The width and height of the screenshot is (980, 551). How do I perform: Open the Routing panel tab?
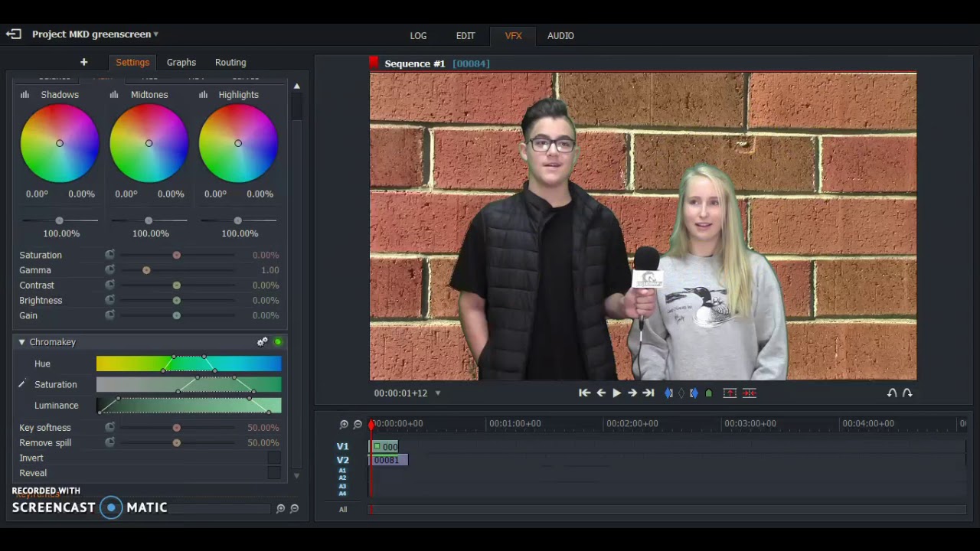[230, 62]
